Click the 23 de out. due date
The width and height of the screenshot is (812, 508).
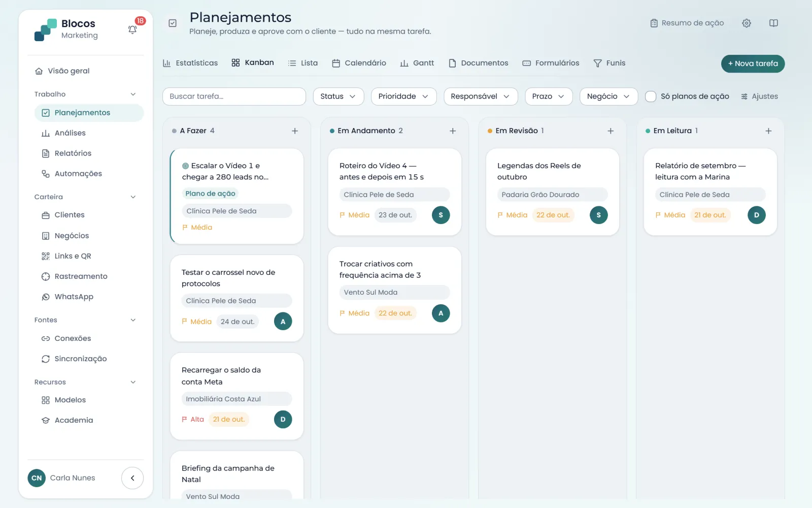click(395, 215)
